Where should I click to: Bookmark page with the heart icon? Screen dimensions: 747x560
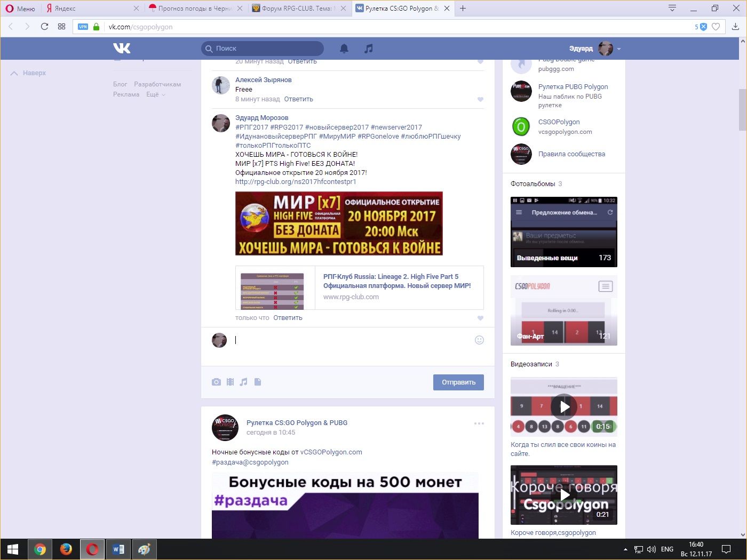coord(716,27)
